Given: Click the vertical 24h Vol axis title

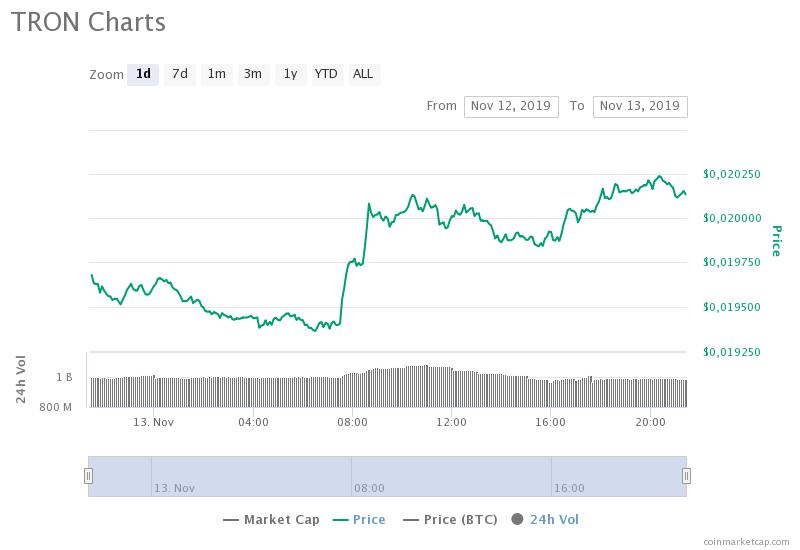Looking at the screenshot, I should pyautogui.click(x=21, y=380).
